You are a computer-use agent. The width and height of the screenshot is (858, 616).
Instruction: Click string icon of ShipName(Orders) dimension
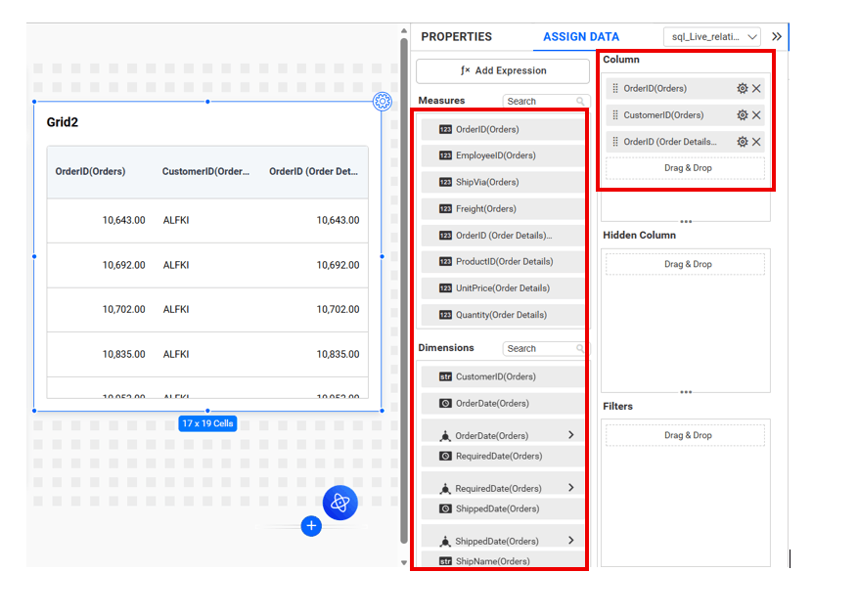tap(445, 561)
